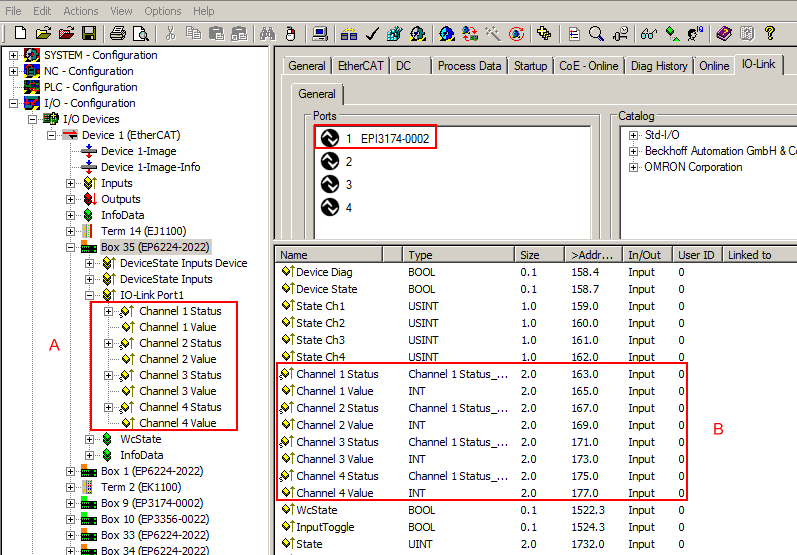Switch to the Process Data tab
The width and height of the screenshot is (797, 555).
pos(469,66)
